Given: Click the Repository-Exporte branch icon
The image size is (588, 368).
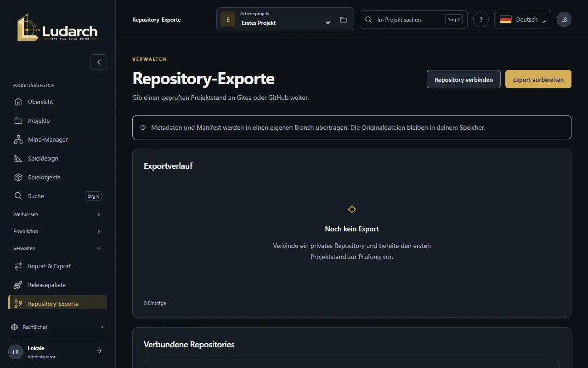Looking at the screenshot, I should (x=18, y=304).
